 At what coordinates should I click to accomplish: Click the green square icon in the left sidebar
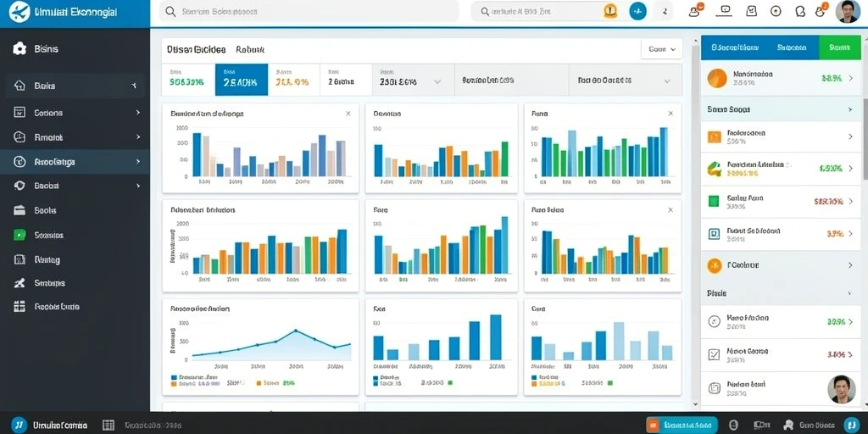(x=19, y=235)
